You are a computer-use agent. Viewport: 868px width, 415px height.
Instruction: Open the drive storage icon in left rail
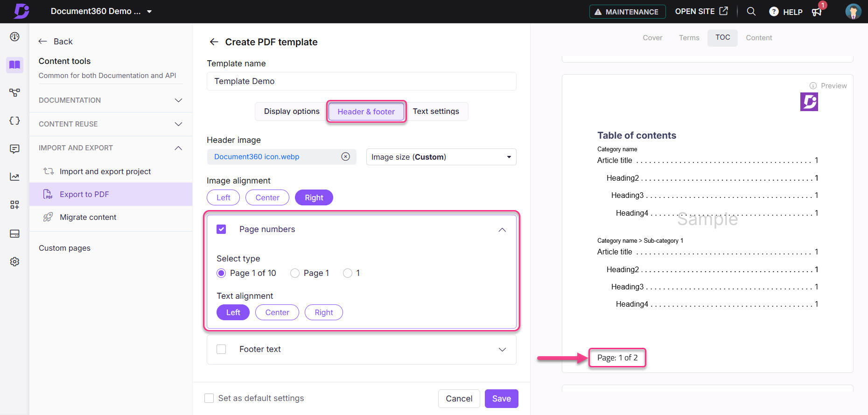click(14, 233)
